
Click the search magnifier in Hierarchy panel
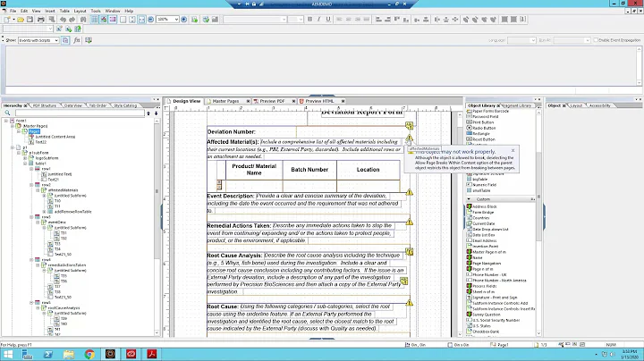7,113
